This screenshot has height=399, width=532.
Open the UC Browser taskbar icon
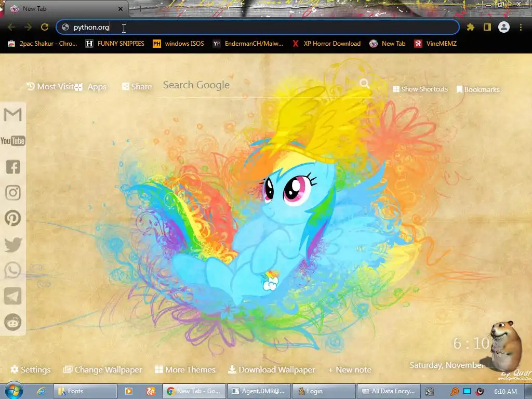(151, 391)
